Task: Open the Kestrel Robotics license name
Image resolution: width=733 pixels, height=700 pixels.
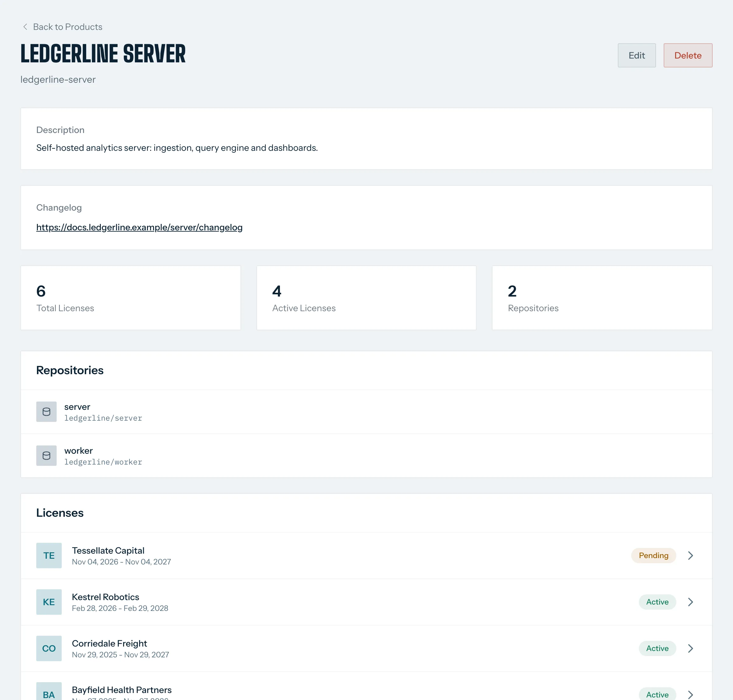Action: coord(105,597)
